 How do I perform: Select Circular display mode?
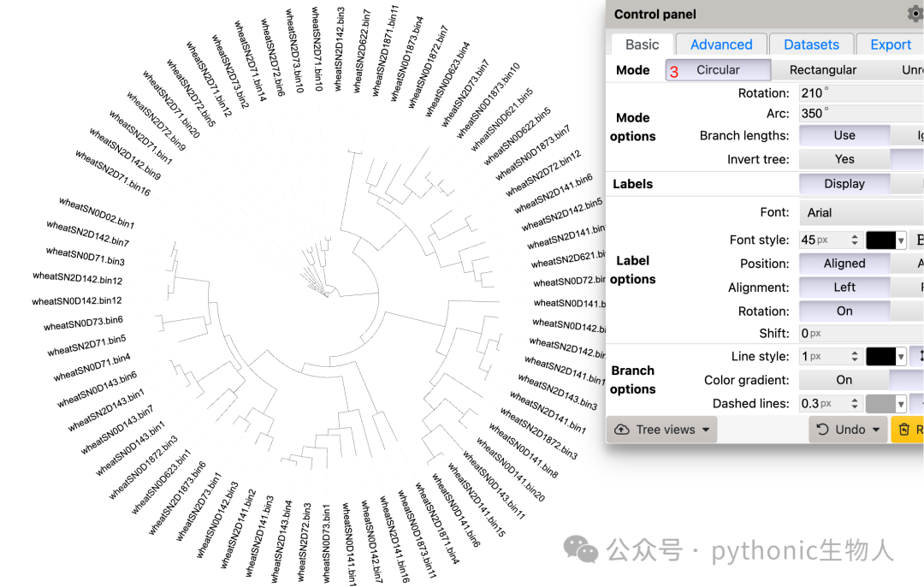coord(718,69)
